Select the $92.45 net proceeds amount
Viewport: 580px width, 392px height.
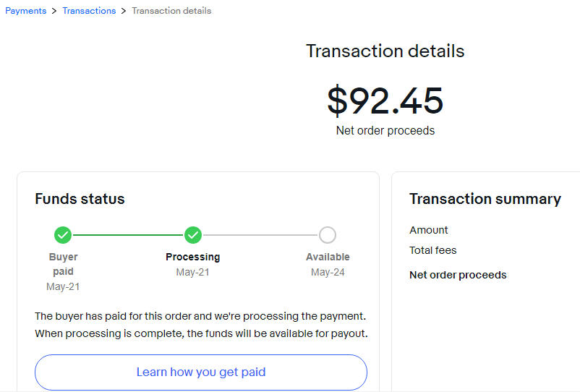click(x=385, y=101)
